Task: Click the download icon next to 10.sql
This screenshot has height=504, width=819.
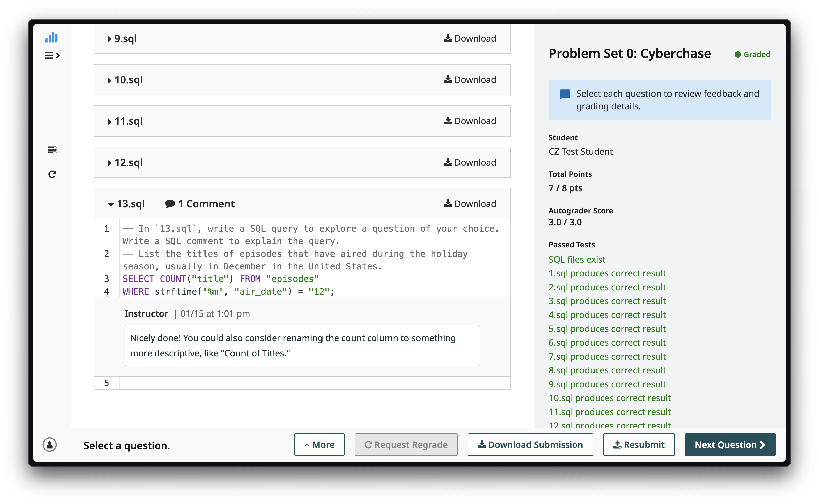Action: pyautogui.click(x=448, y=79)
